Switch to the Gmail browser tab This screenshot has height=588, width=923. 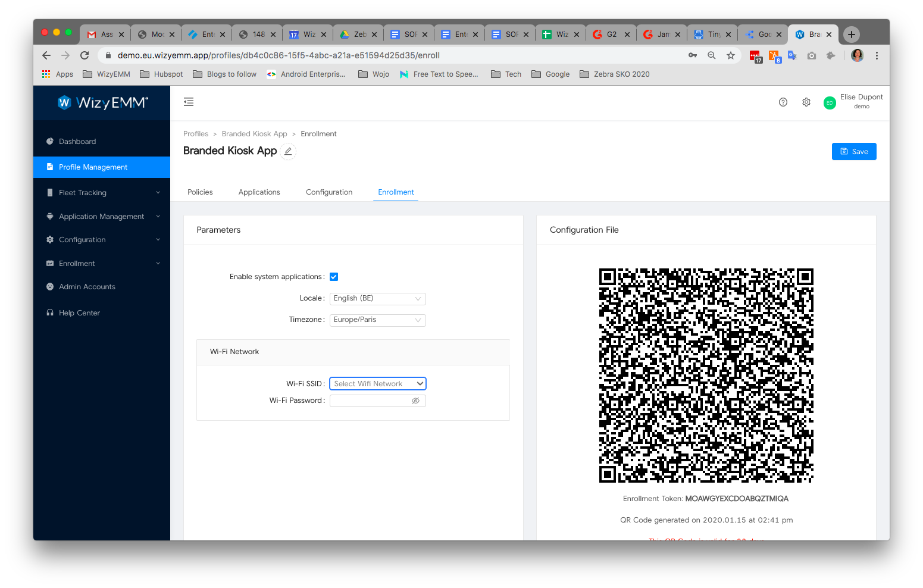(x=106, y=35)
